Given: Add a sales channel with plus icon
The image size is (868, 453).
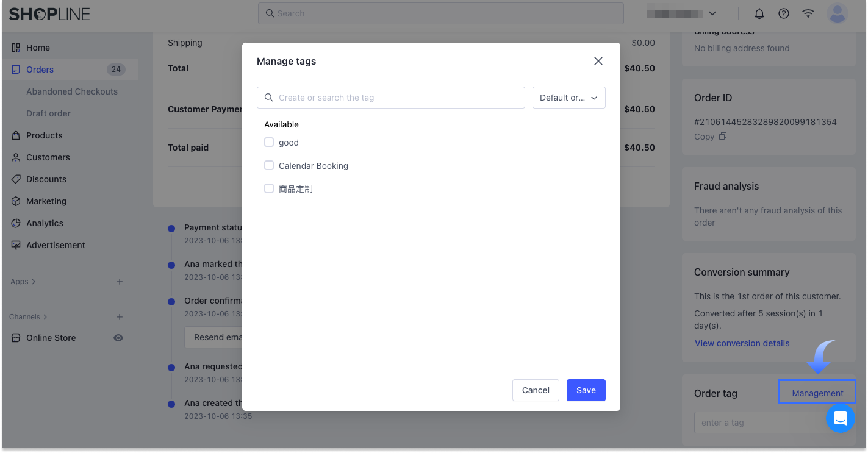Looking at the screenshot, I should (120, 317).
